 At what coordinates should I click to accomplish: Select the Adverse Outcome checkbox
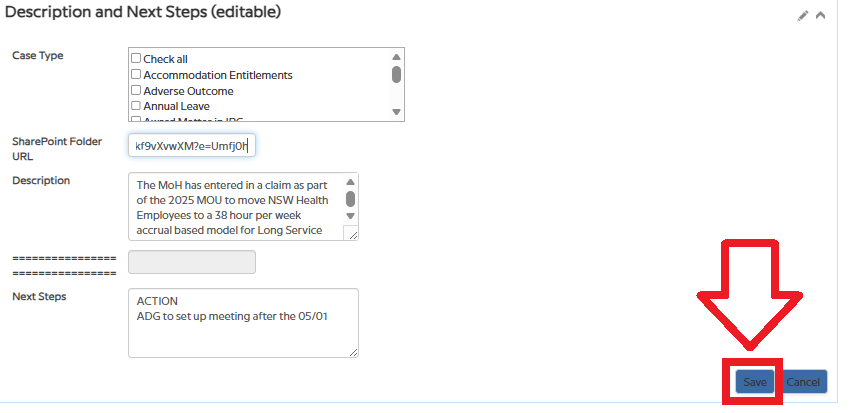click(x=136, y=91)
